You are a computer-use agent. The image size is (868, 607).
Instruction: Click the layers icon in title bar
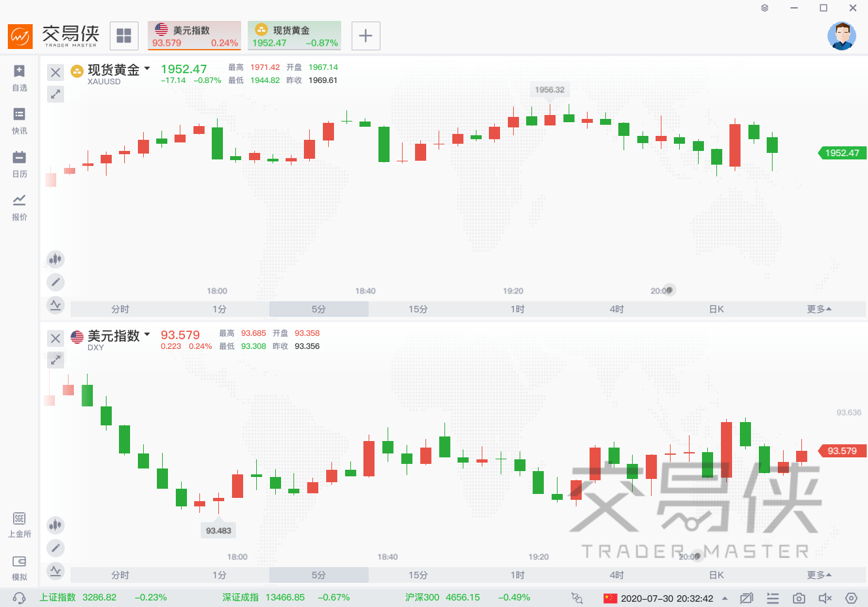coord(765,8)
